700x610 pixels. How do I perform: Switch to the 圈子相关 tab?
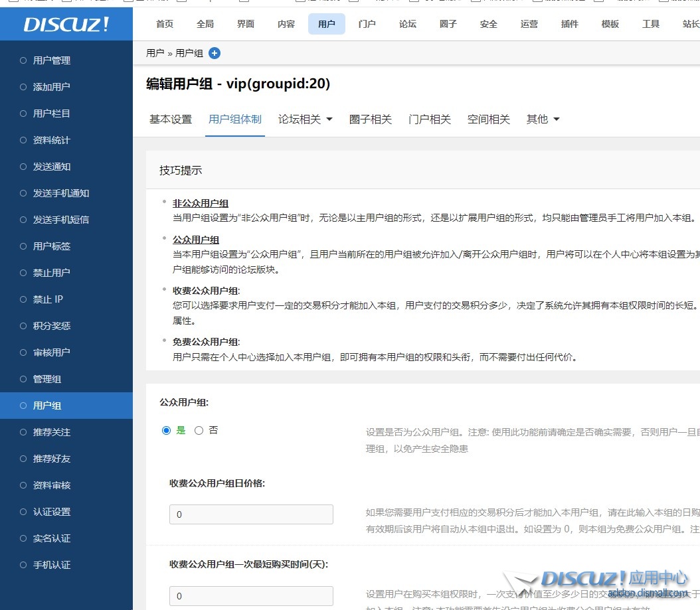tap(371, 119)
